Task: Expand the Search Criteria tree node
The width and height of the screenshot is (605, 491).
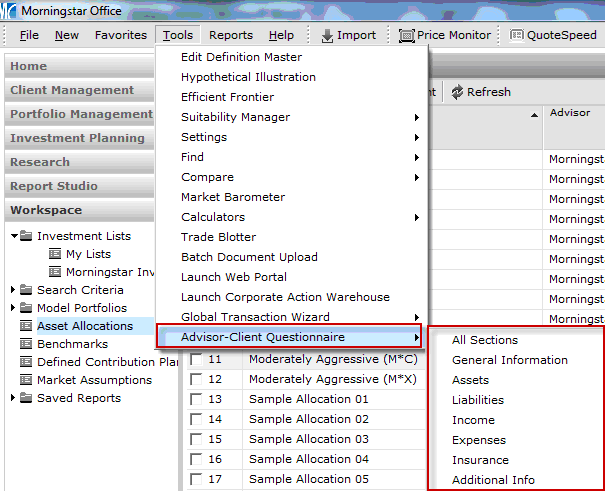Action: click(13, 290)
